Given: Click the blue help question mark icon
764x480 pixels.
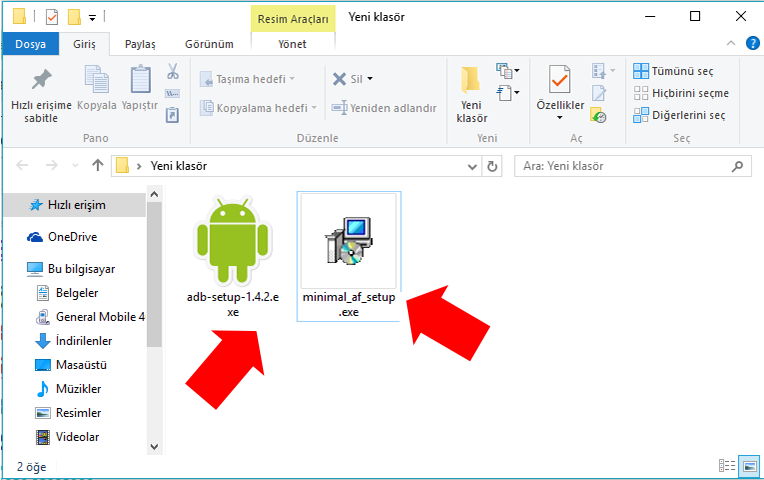Looking at the screenshot, I should [753, 43].
